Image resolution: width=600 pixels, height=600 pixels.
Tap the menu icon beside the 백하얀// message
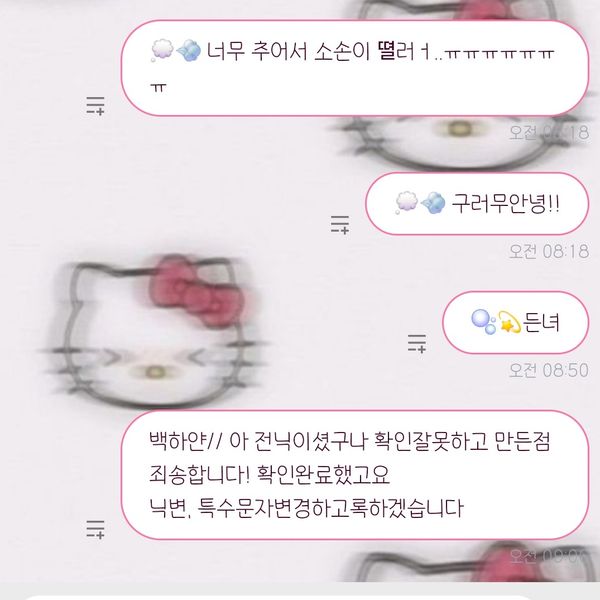pyautogui.click(x=95, y=530)
